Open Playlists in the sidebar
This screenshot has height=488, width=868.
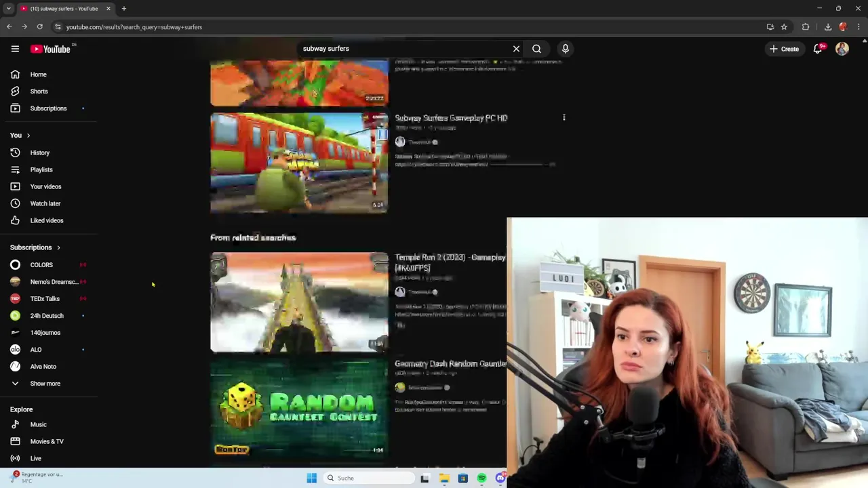pyautogui.click(x=49, y=169)
